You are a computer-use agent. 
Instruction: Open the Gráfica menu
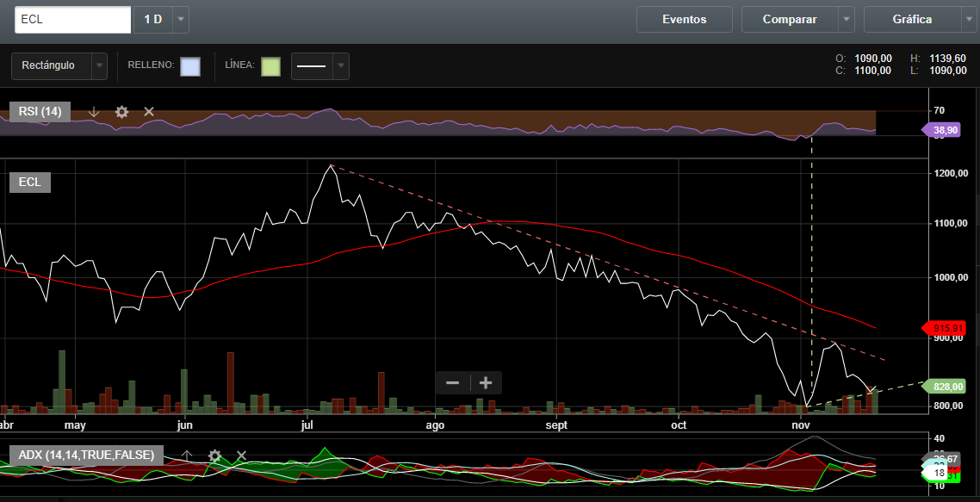pos(912,20)
